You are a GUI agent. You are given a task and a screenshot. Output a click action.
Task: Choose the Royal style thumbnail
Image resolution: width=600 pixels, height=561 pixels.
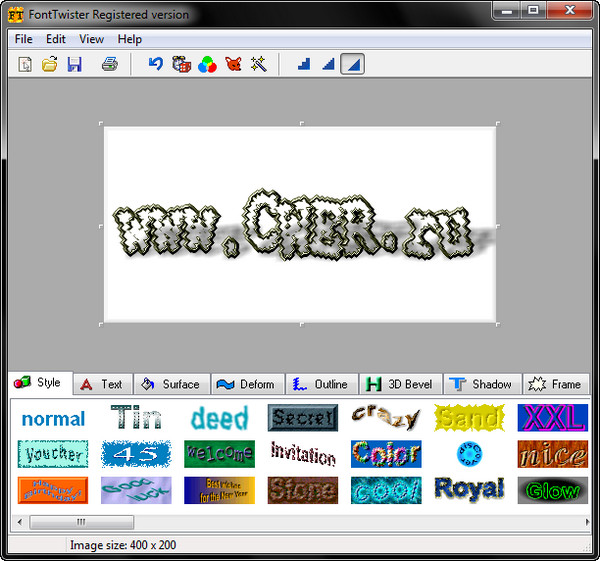coord(469,489)
